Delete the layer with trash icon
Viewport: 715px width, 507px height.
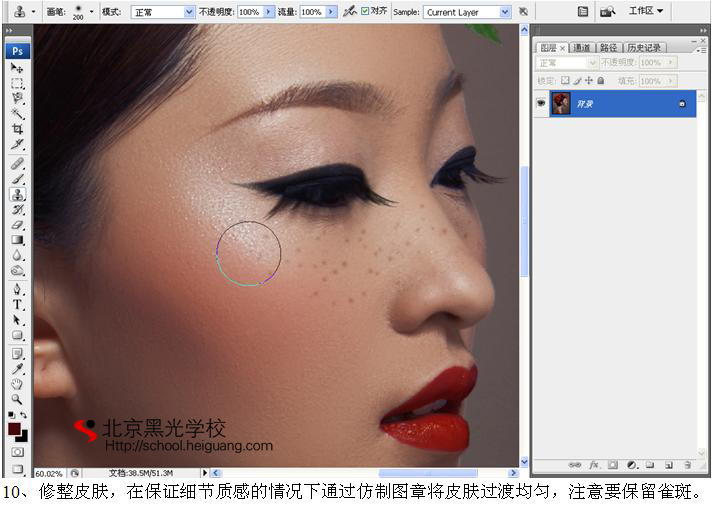point(688,465)
